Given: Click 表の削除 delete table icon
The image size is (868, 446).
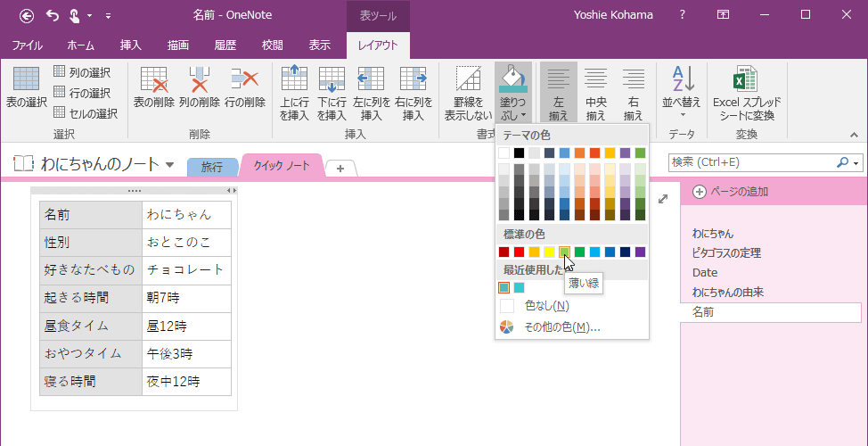Looking at the screenshot, I should (154, 87).
